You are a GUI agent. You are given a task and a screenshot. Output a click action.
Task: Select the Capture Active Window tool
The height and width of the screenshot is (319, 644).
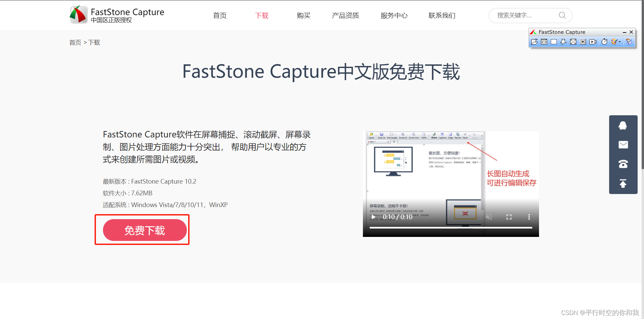544,42
